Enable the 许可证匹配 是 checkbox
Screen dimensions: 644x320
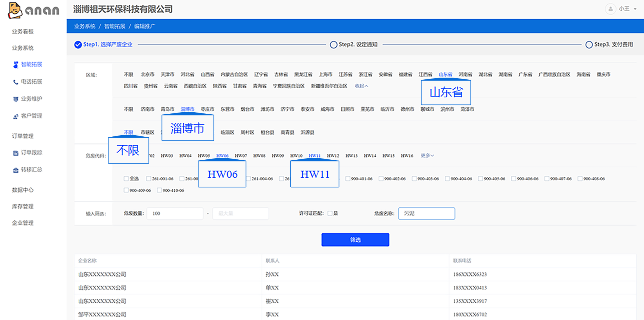click(x=330, y=213)
